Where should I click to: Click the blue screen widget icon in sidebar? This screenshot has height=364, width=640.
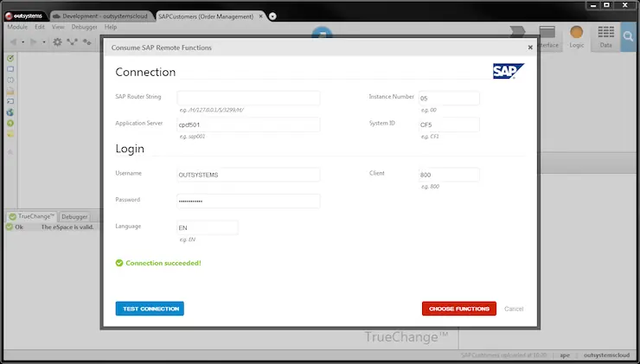[x=10, y=69]
